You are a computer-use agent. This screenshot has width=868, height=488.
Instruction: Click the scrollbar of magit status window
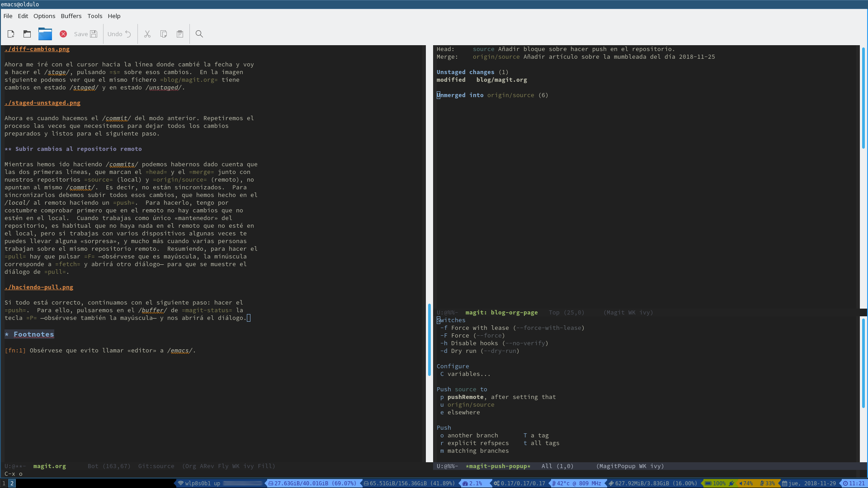point(863,98)
